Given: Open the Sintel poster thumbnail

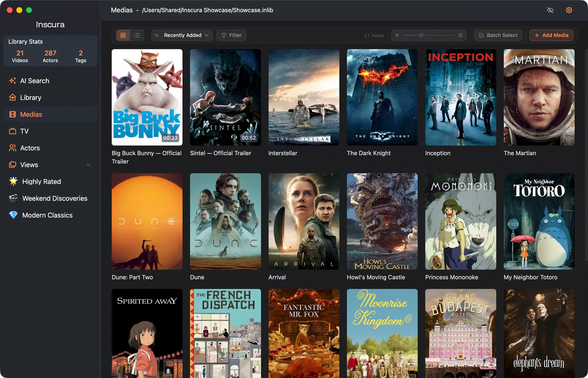Looking at the screenshot, I should tap(225, 97).
